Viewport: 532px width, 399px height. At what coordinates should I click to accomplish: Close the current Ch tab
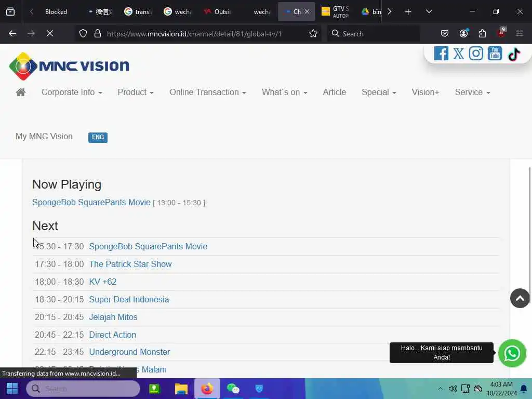307,12
